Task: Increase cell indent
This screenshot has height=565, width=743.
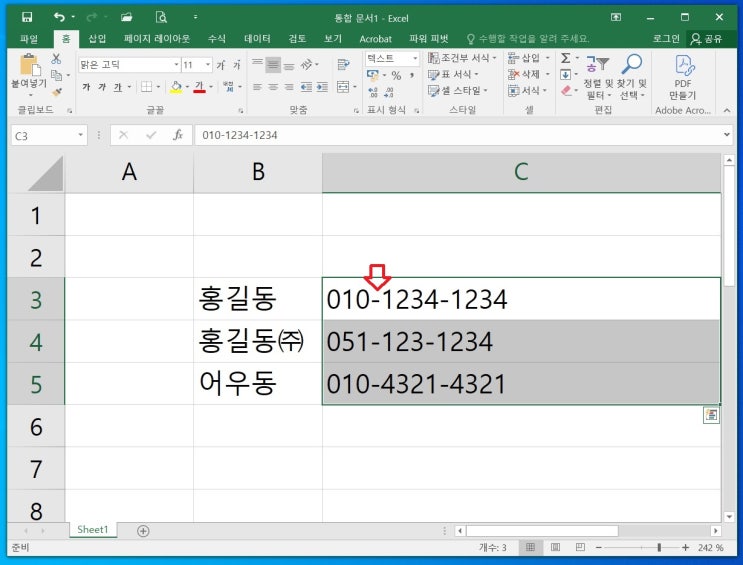Action: point(322,87)
